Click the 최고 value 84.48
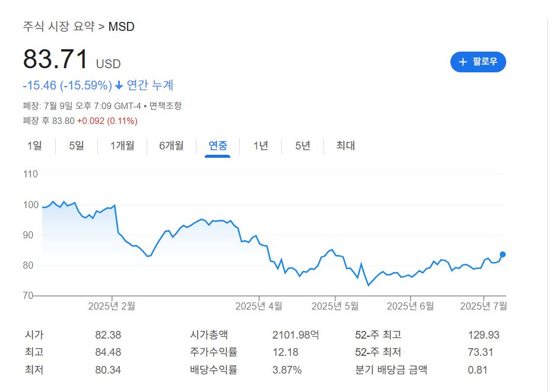 coord(108,352)
